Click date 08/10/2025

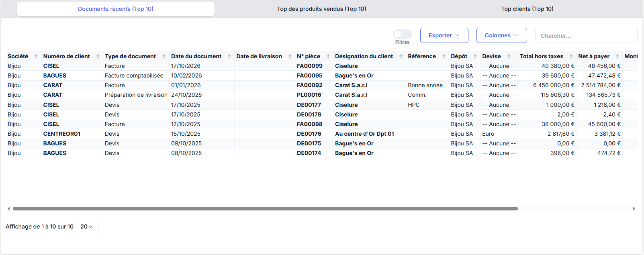186,153
